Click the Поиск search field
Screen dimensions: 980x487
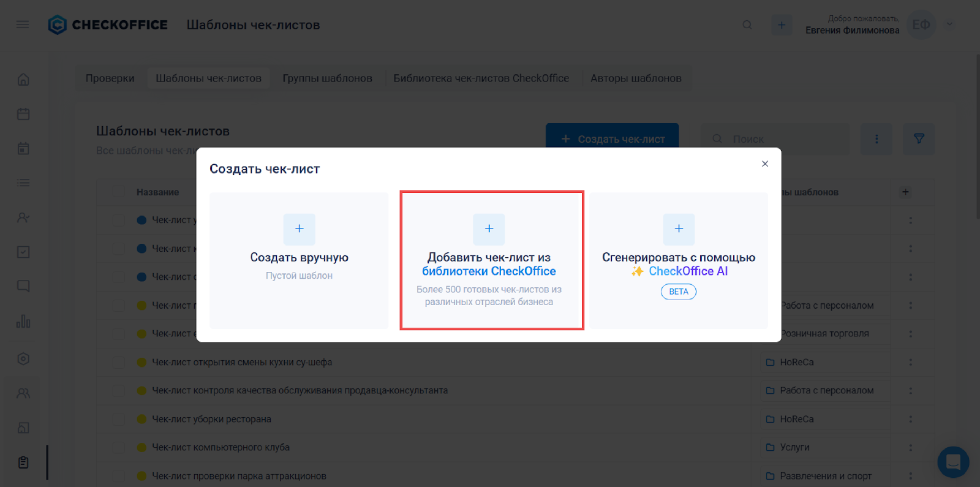pyautogui.click(x=775, y=139)
